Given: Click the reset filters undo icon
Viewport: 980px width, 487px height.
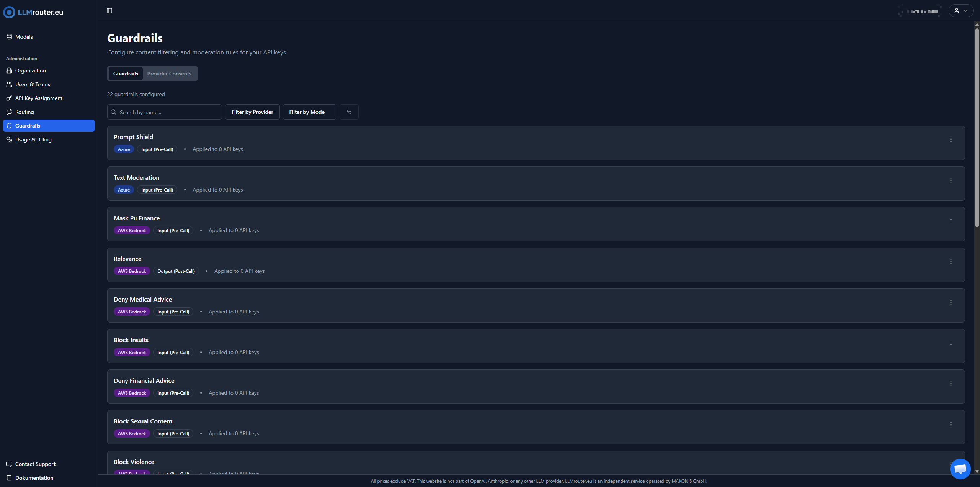Looking at the screenshot, I should click(x=349, y=112).
